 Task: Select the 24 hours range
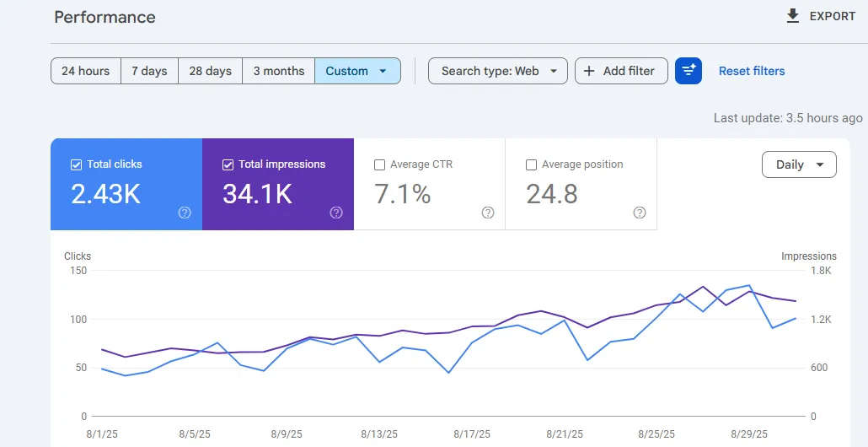tap(86, 71)
